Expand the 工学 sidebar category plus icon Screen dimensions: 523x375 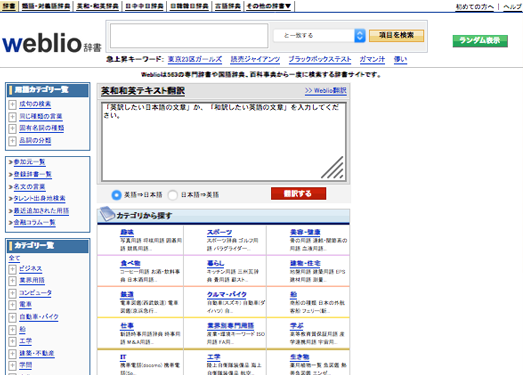(x=12, y=342)
